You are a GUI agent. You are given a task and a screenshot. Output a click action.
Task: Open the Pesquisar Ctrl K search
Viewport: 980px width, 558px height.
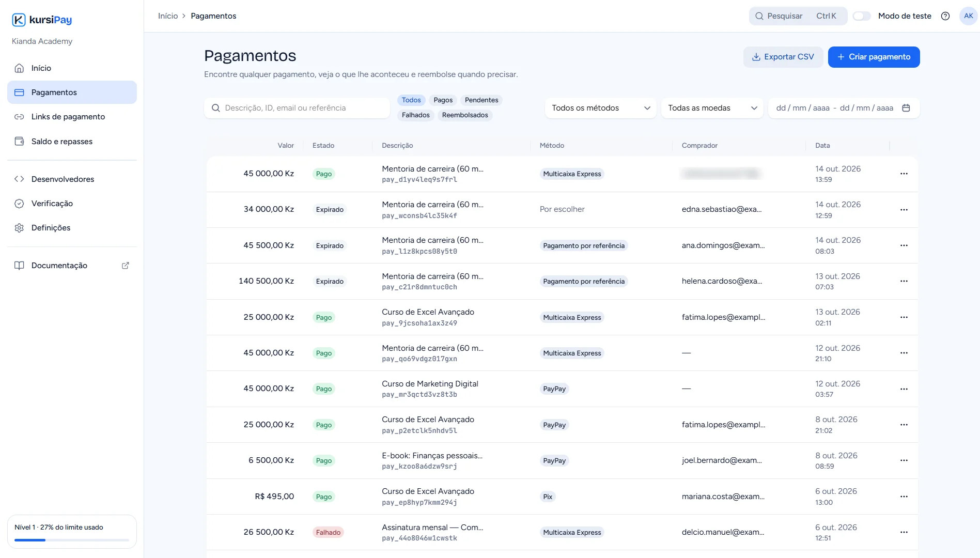[798, 16]
